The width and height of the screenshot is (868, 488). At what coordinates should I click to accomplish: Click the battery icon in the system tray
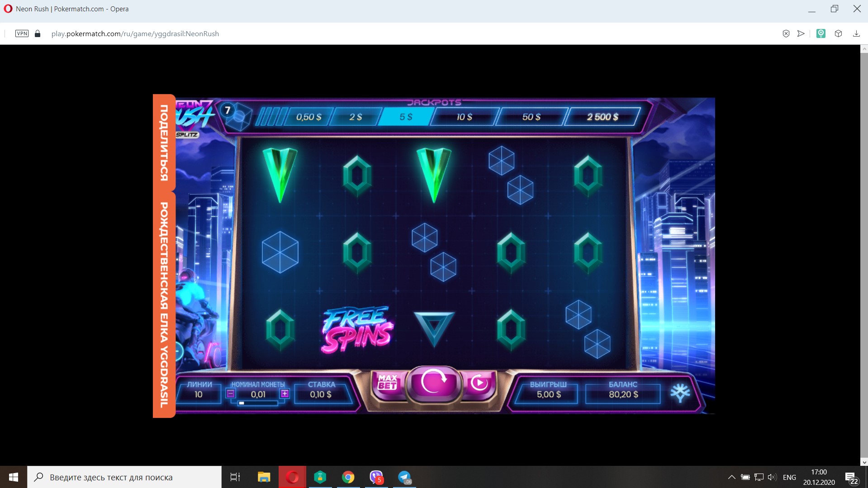[x=745, y=477]
